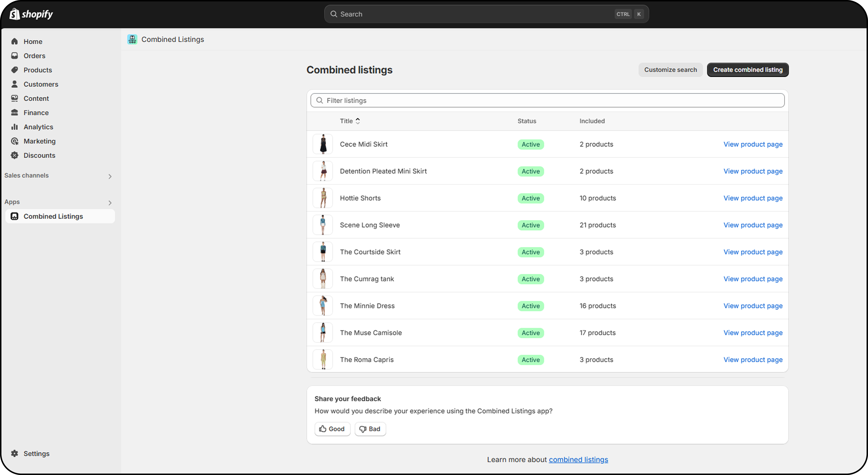Click the Shopify logo icon
Screen dimensions: 868x475
(14, 14)
